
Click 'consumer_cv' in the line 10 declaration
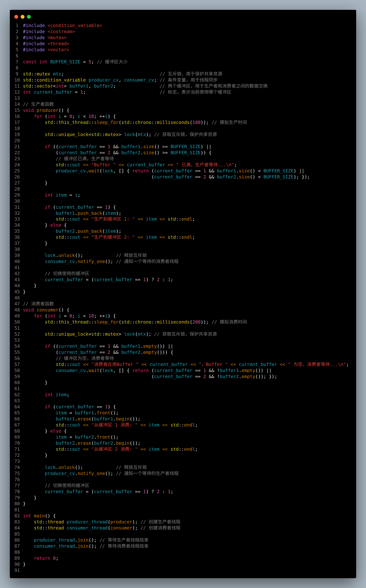(139, 80)
